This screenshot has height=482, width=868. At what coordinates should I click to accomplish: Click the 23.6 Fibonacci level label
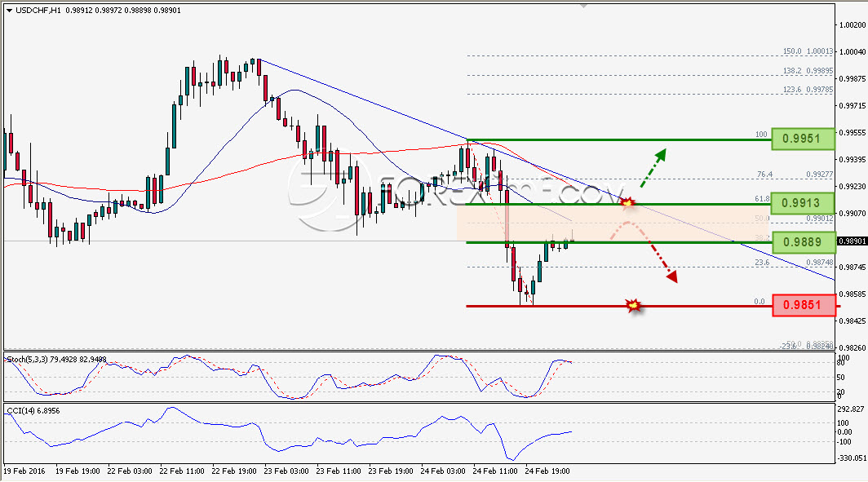coord(762,263)
